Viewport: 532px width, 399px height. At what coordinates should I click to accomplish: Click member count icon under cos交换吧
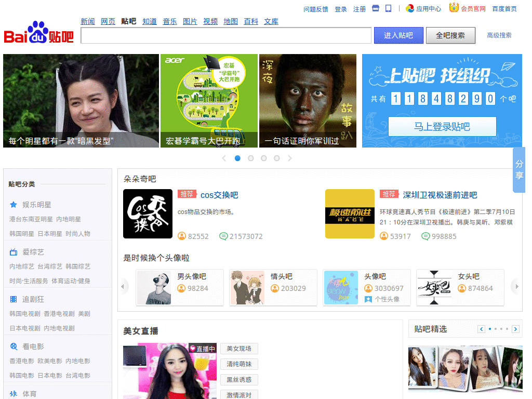point(182,236)
